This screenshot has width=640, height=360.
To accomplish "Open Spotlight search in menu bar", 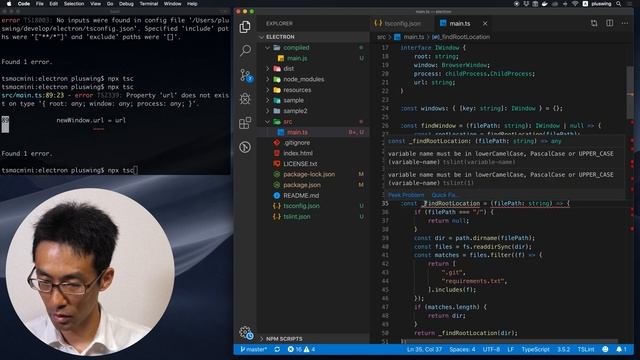I will [619, 4].
